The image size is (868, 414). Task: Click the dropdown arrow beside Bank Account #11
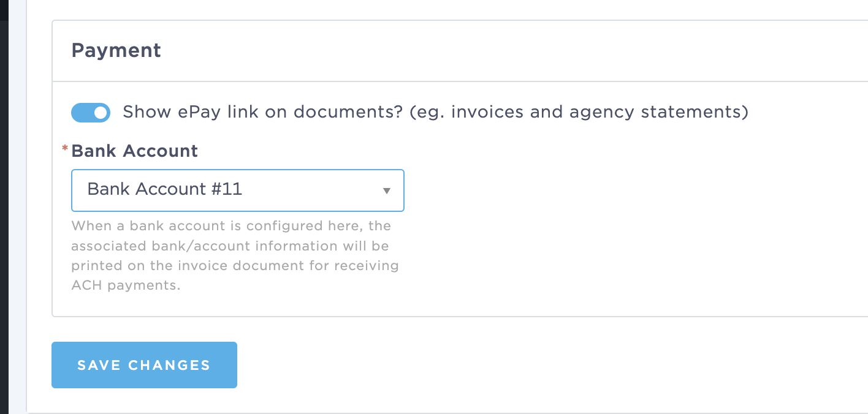pos(387,190)
